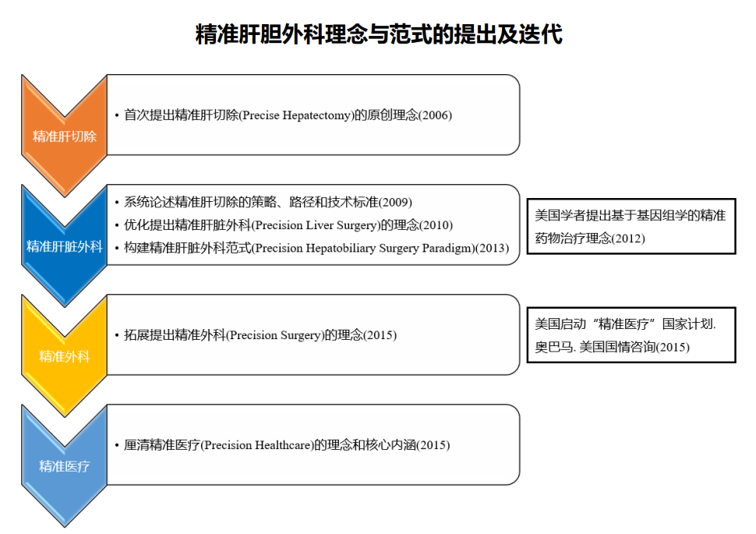This screenshot has width=756, height=534.
Task: Click the slide title 精准肝胆外科理念与范式的提出及迭代
Action: tap(378, 35)
